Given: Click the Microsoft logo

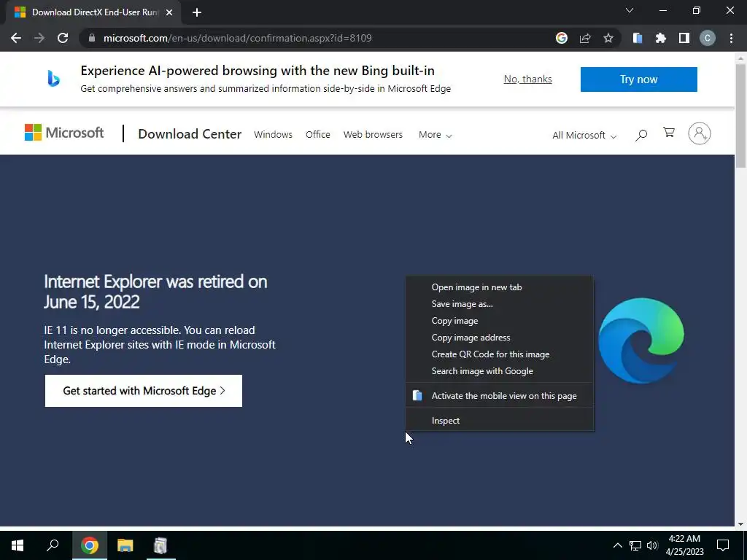Looking at the screenshot, I should click(64, 133).
